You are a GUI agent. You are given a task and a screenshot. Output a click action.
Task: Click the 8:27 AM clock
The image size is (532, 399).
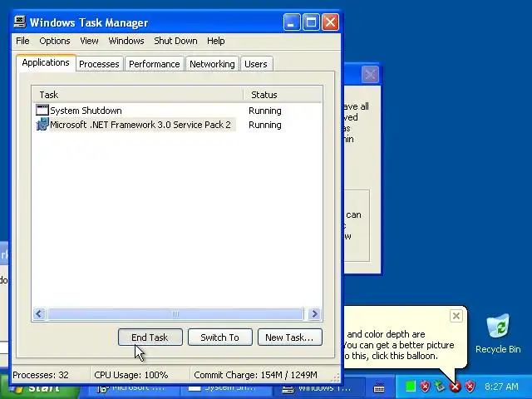(501, 387)
